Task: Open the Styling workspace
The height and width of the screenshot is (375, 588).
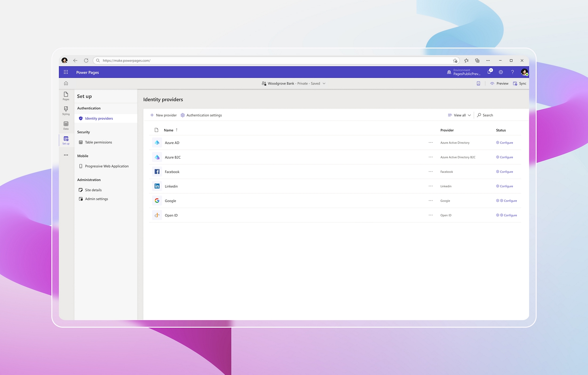Action: pyautogui.click(x=66, y=111)
